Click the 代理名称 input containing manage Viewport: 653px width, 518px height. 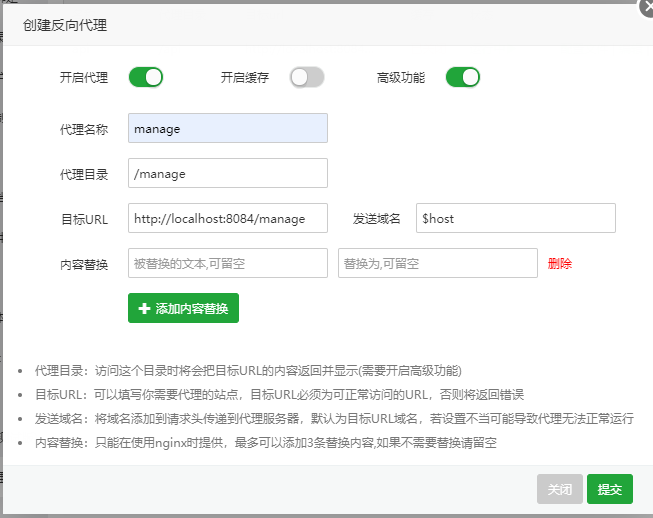point(228,128)
